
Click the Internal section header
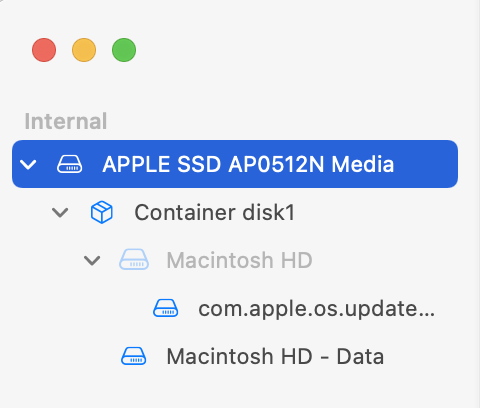click(66, 121)
